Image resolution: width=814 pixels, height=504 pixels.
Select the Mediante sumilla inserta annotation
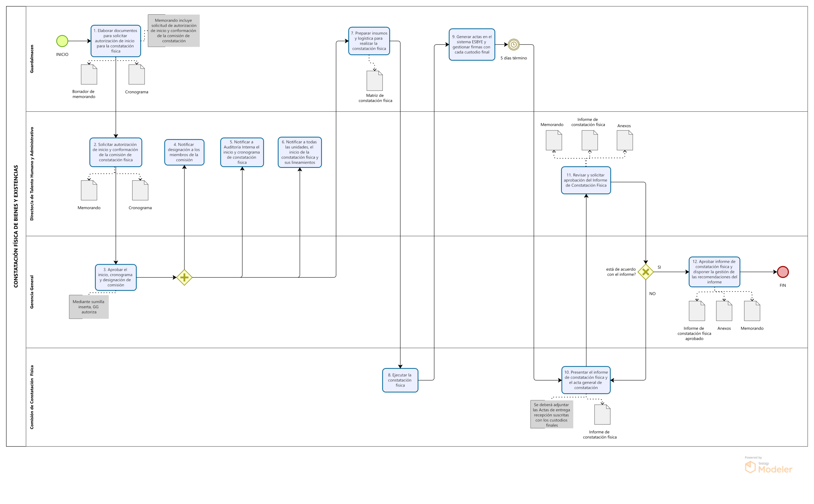(x=89, y=307)
